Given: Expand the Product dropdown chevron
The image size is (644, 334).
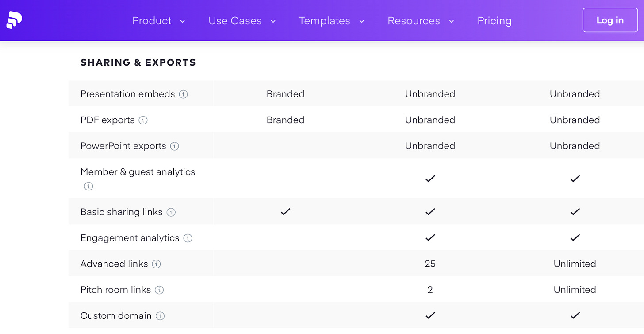Looking at the screenshot, I should (x=182, y=21).
